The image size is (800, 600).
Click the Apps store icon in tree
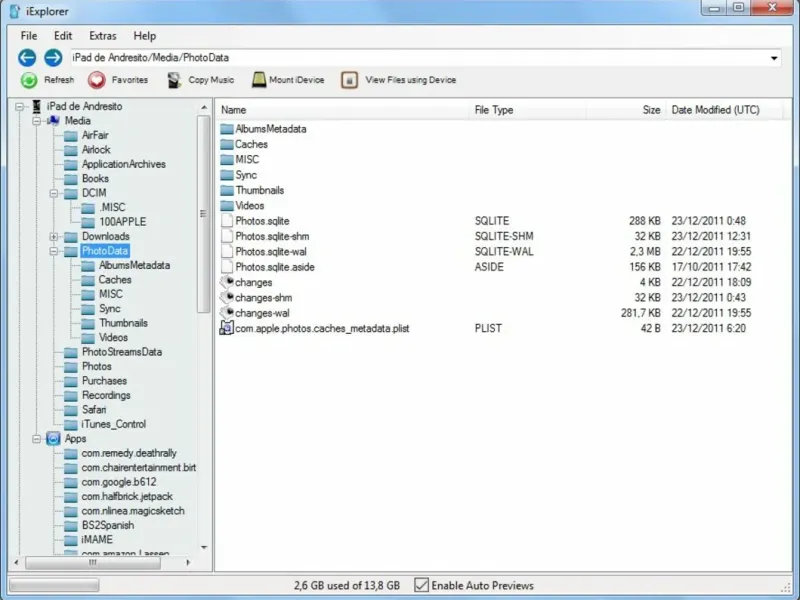pos(54,439)
